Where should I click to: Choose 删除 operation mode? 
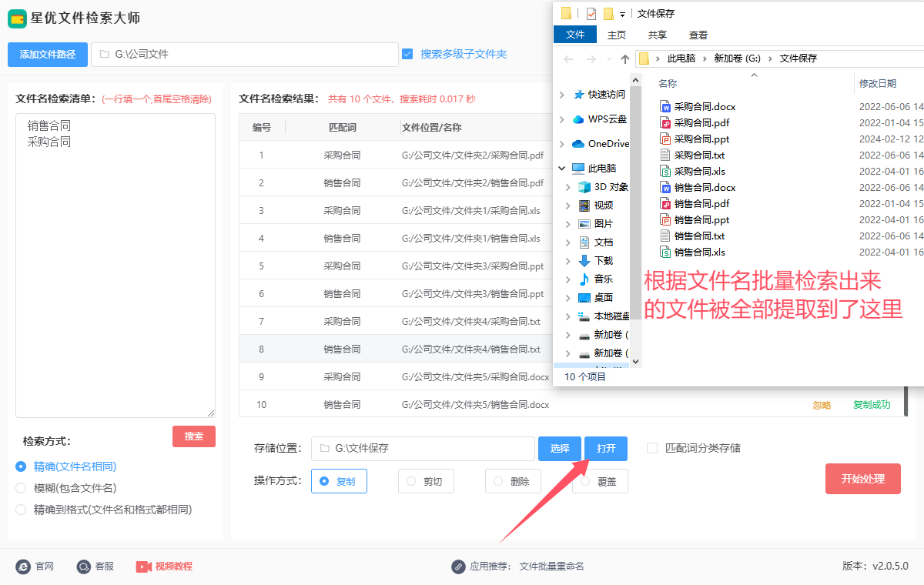click(513, 481)
